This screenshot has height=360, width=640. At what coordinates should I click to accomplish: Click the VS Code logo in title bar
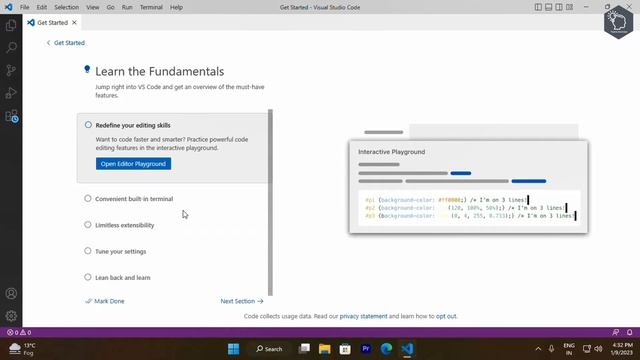point(9,7)
